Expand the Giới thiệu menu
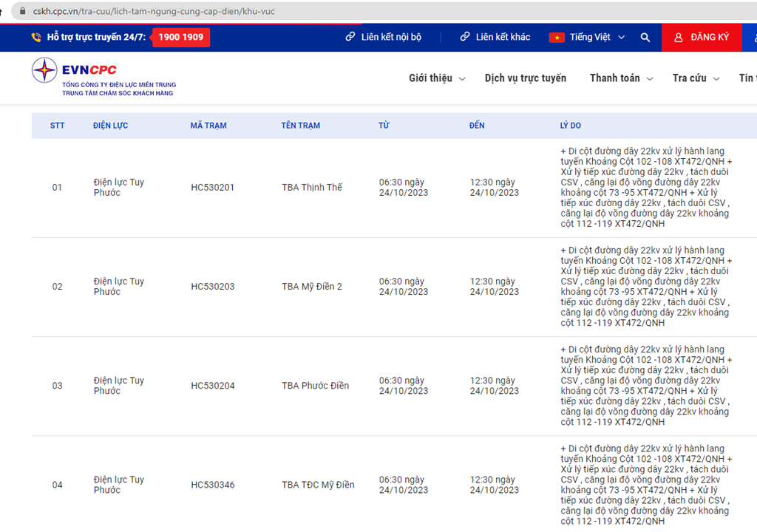 pos(437,78)
